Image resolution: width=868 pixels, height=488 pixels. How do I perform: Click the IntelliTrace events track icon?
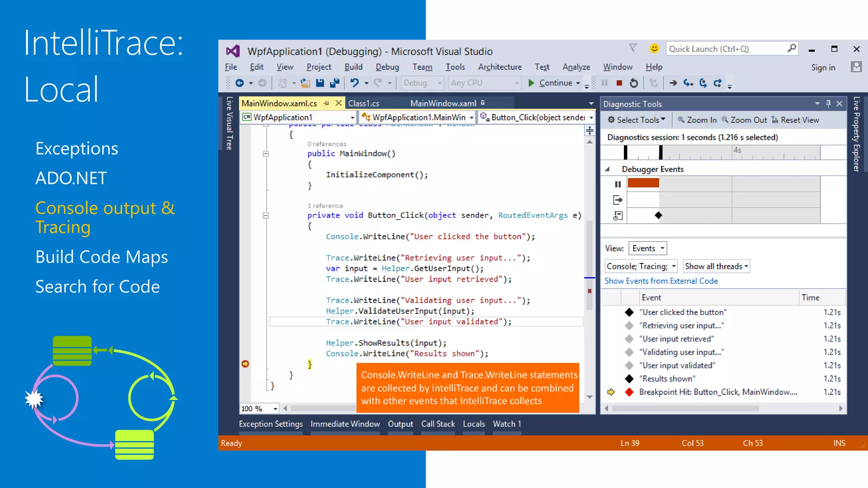click(618, 216)
